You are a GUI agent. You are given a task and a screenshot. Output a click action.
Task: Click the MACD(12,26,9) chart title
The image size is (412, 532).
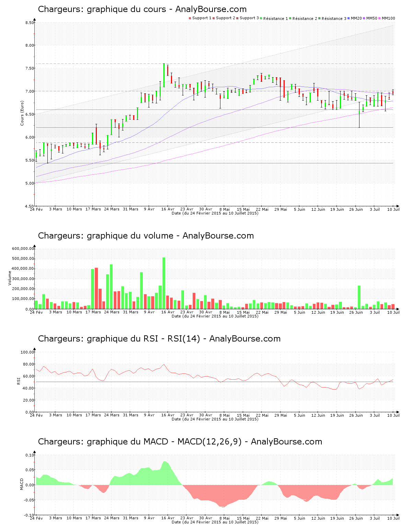click(180, 442)
